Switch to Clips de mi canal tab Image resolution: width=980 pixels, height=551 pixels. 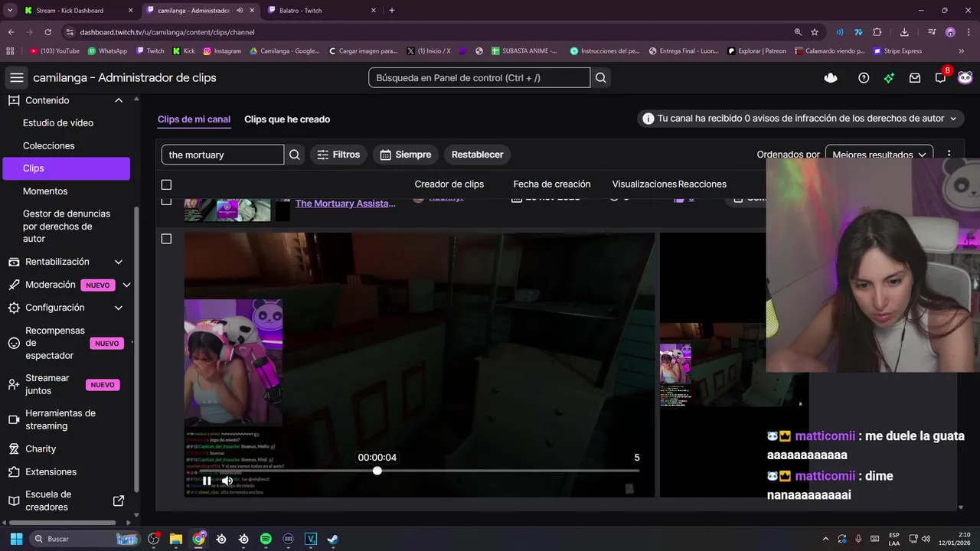194,119
